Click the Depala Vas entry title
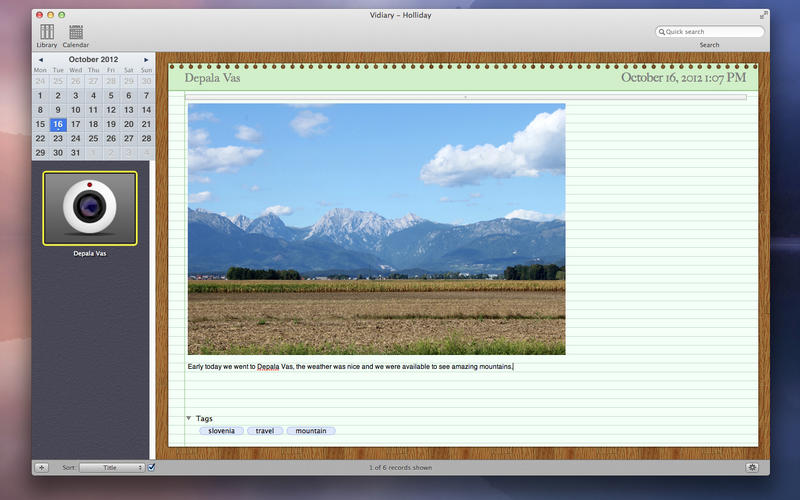800x500 pixels. pyautogui.click(x=213, y=78)
